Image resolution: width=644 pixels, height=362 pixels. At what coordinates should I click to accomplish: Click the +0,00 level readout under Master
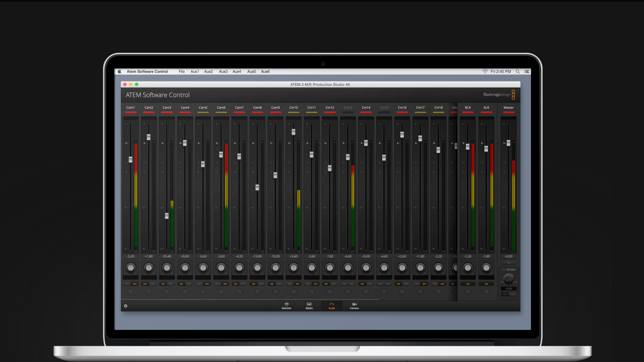(x=508, y=256)
